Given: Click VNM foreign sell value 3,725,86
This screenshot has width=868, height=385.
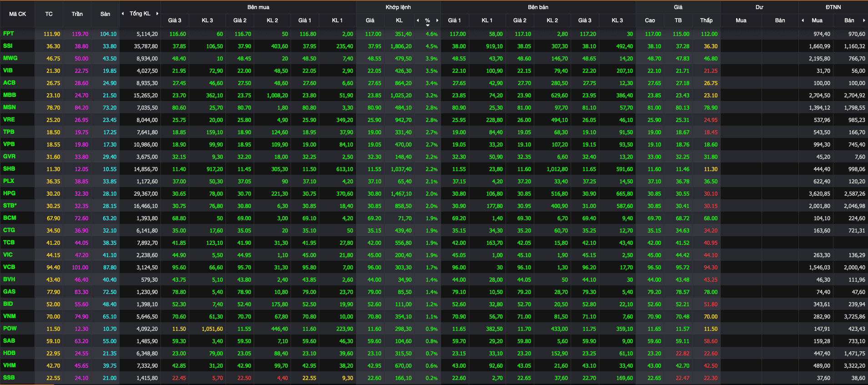Looking at the screenshot, I should [854, 317].
